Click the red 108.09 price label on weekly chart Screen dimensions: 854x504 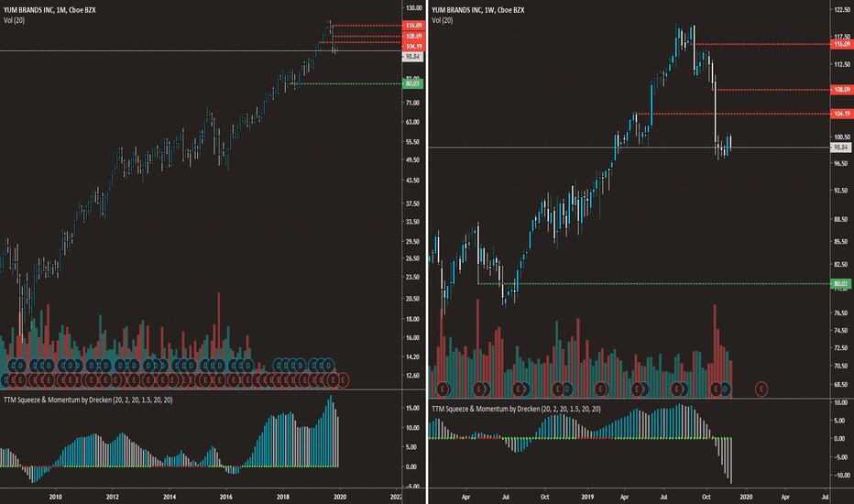click(x=841, y=90)
